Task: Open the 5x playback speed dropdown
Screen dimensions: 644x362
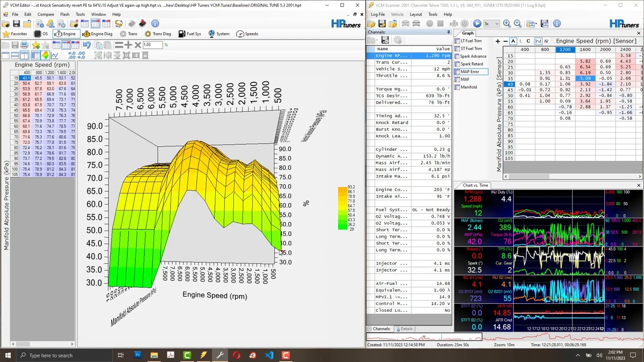Action: pos(492,24)
